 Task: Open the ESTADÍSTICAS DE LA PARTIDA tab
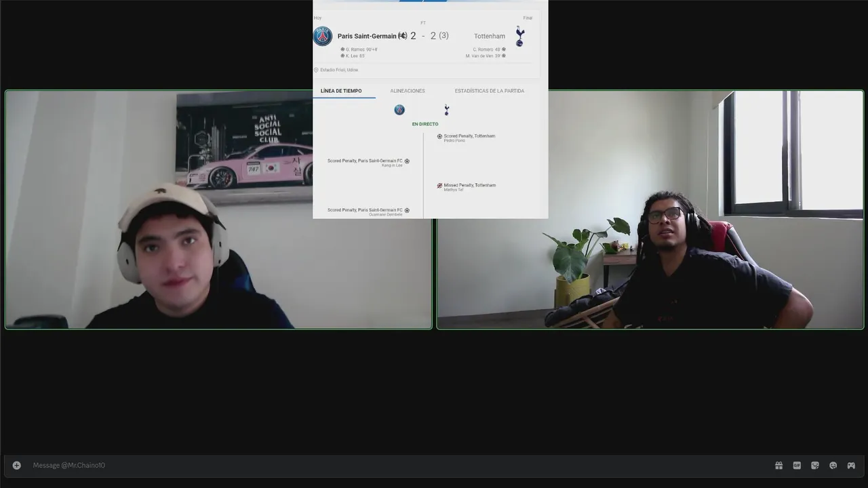[490, 91]
